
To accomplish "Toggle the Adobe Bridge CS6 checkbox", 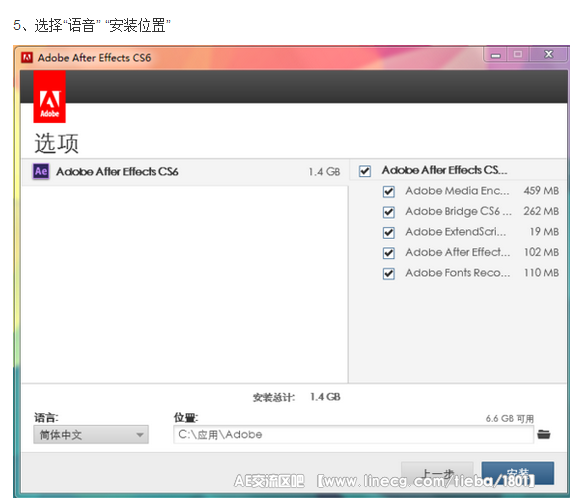I will [x=389, y=212].
